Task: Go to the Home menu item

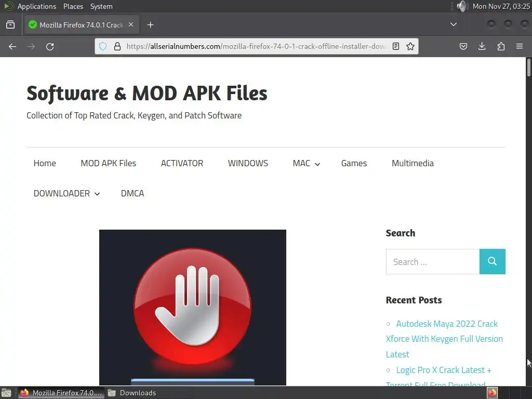Action: click(x=45, y=163)
